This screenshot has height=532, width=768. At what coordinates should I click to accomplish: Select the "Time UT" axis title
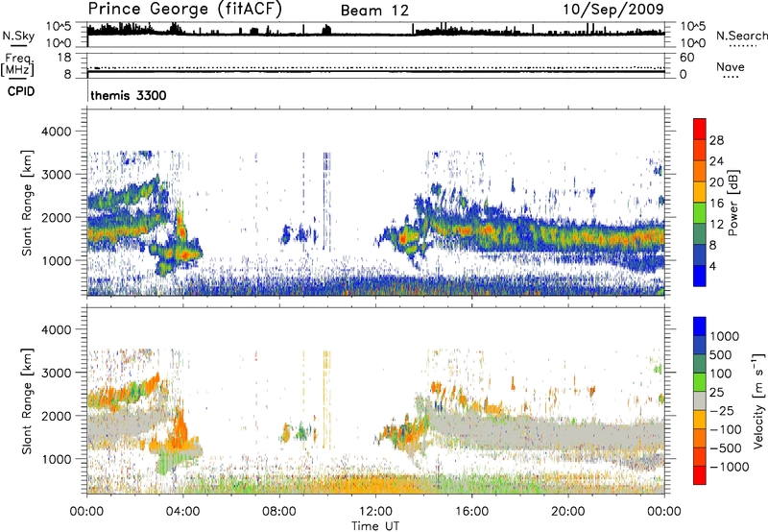[375, 526]
